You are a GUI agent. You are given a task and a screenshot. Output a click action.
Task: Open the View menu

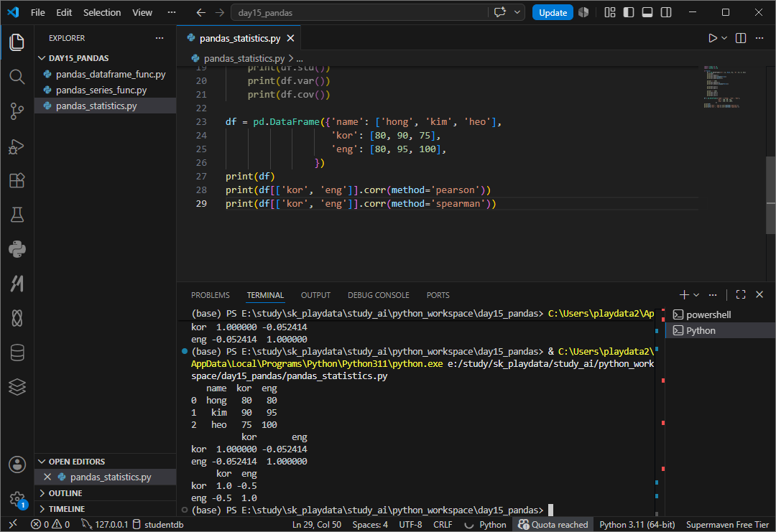[x=142, y=12]
